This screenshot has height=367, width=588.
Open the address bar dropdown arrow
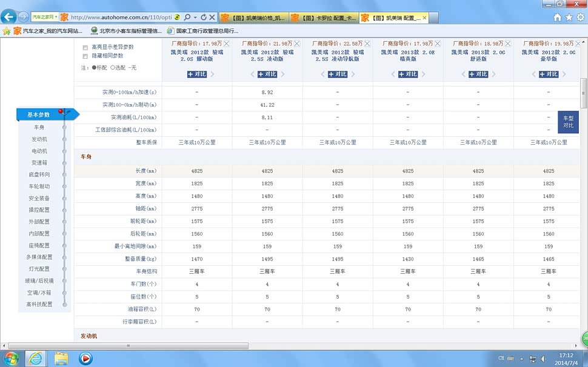coord(195,18)
